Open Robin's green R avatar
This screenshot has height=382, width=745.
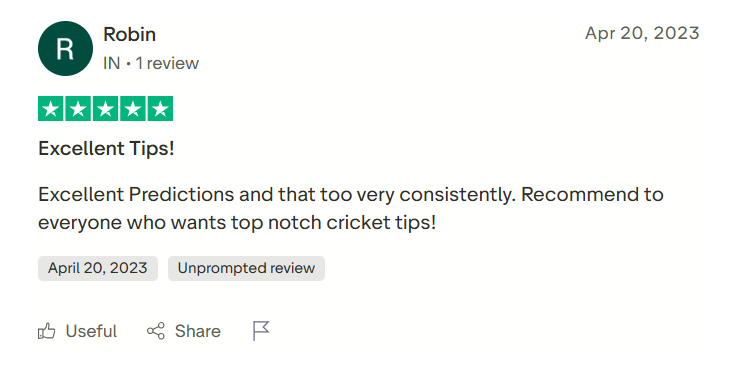point(66,48)
